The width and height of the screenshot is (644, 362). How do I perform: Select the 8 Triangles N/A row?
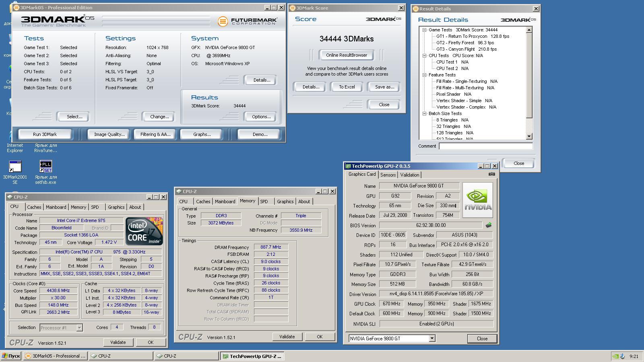[452, 120]
